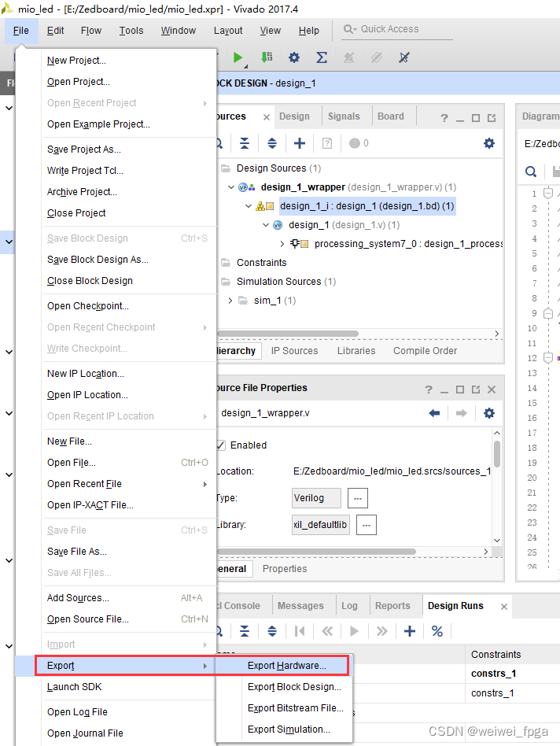The width and height of the screenshot is (560, 746).
Task: Open the Tools menu
Action: point(131,31)
